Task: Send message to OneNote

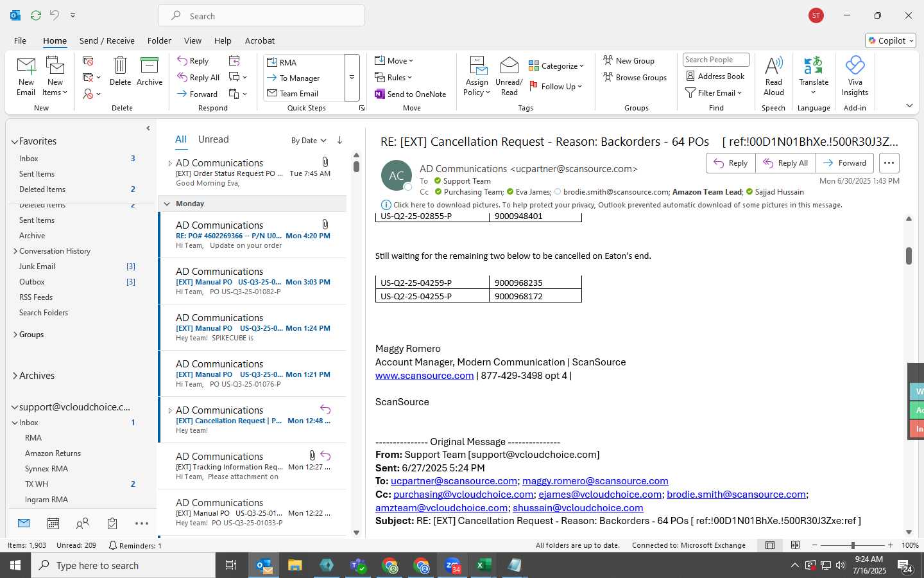Action: point(411,94)
